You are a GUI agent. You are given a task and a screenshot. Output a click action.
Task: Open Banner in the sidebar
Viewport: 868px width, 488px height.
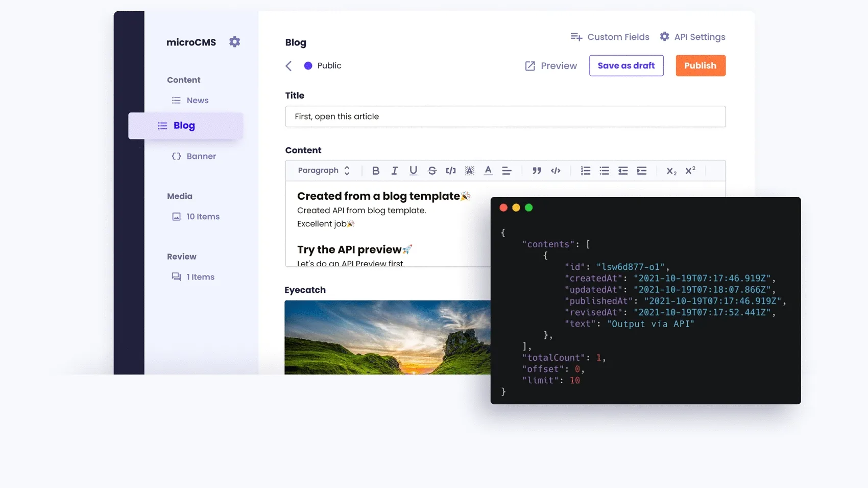point(201,156)
